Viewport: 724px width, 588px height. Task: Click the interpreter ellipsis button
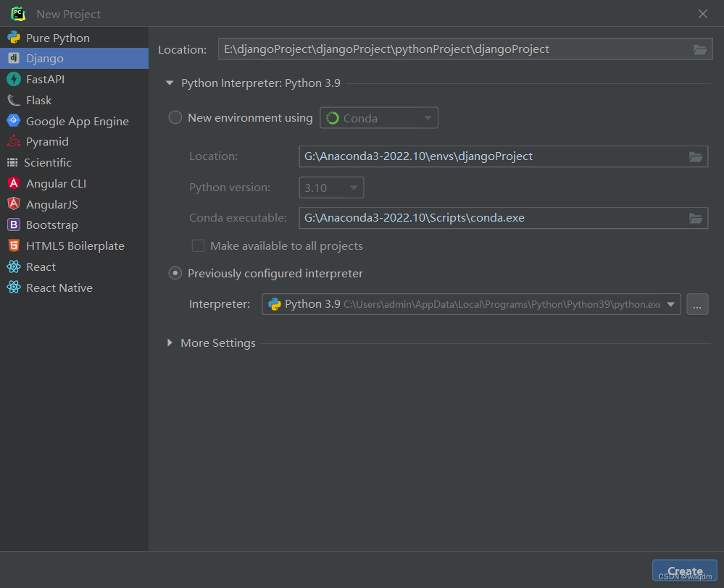(x=697, y=304)
